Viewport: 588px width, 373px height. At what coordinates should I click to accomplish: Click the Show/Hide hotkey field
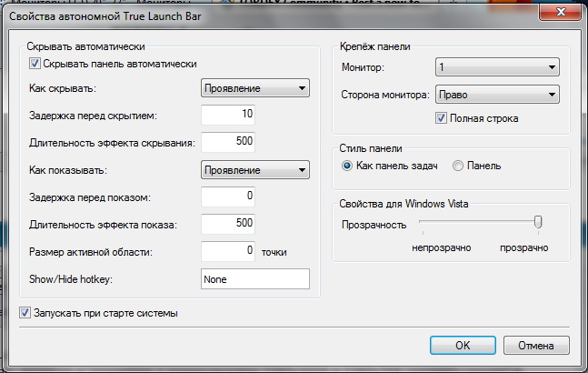[254, 278]
